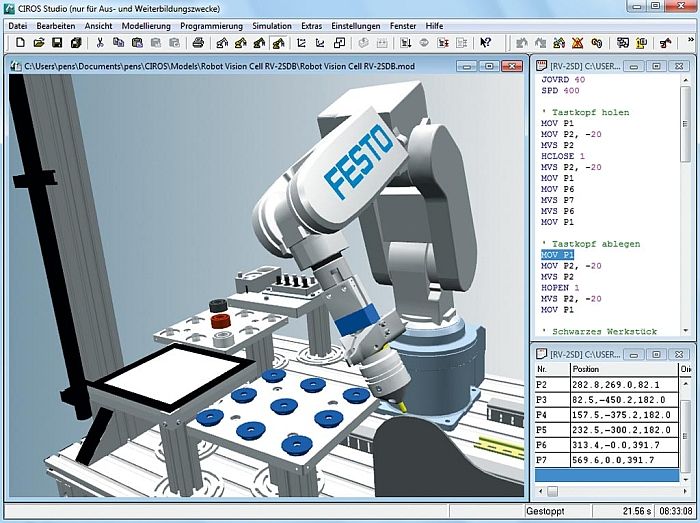Image resolution: width=700 pixels, height=523 pixels.
Task: Select position row P4 in position list
Action: click(x=607, y=415)
